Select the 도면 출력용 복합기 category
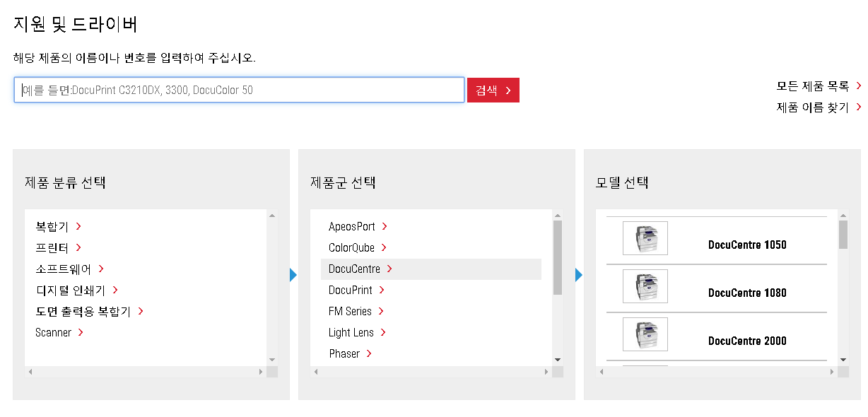The image size is (868, 417). pos(83,311)
